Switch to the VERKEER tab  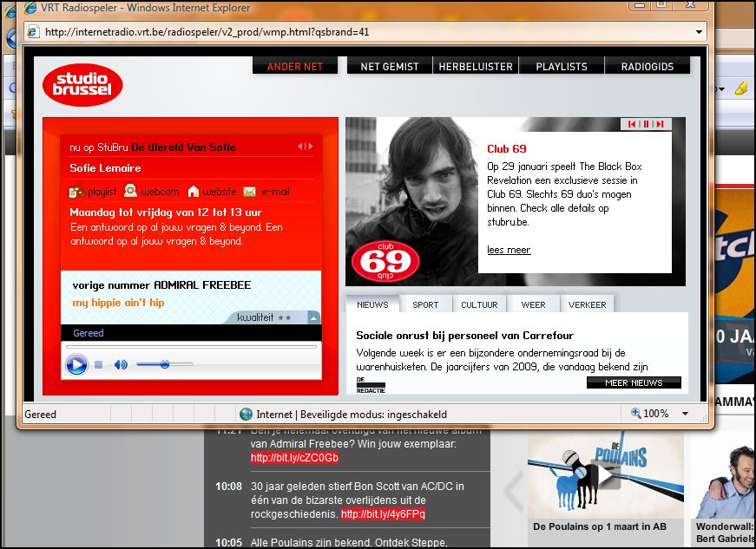[x=588, y=304]
